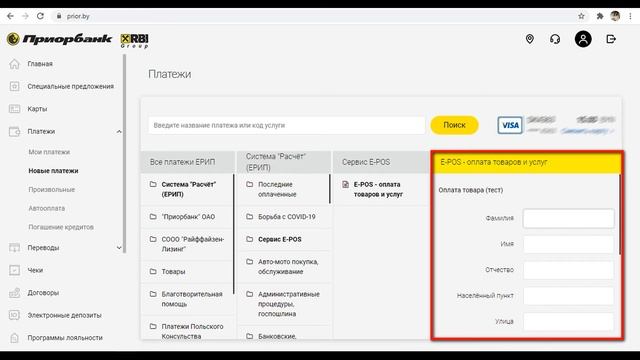The height and width of the screenshot is (360, 640).
Task: Click the Все платежи ЕРИП column header
Action: pos(188,162)
